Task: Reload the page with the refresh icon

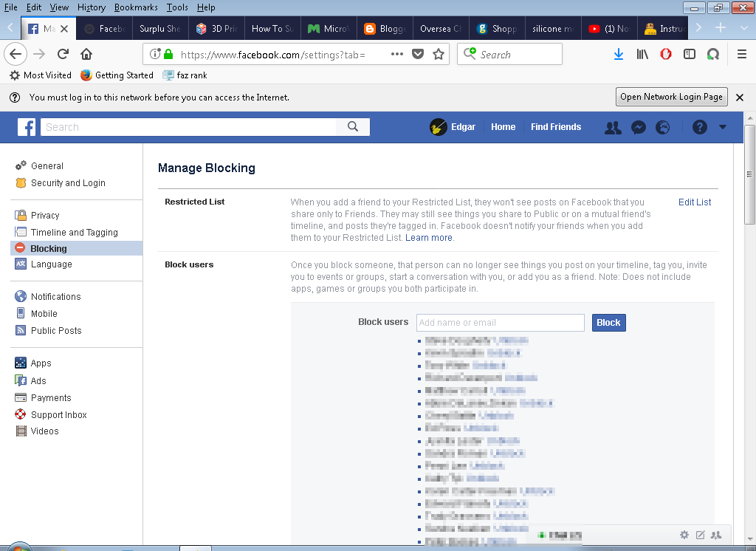Action: click(x=63, y=54)
